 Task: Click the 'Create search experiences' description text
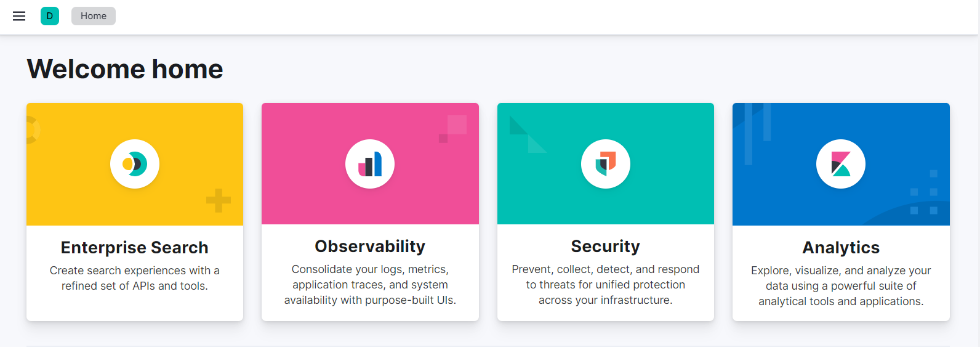coord(135,278)
